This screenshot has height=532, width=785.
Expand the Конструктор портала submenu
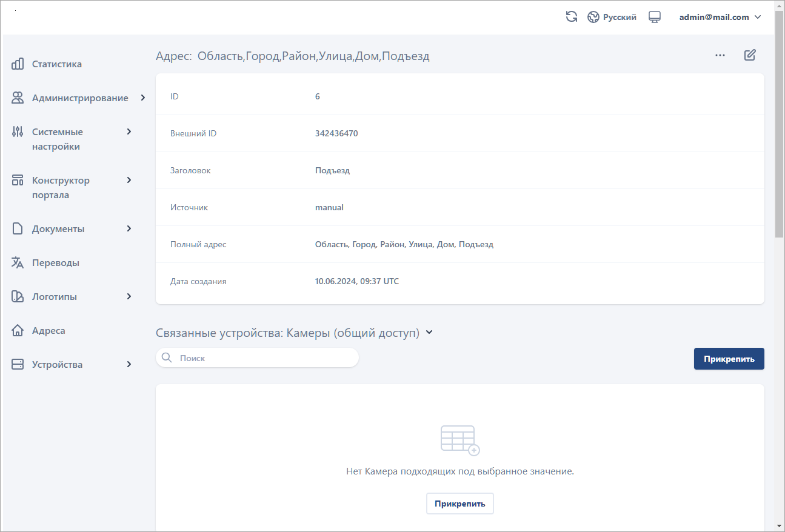pos(129,180)
